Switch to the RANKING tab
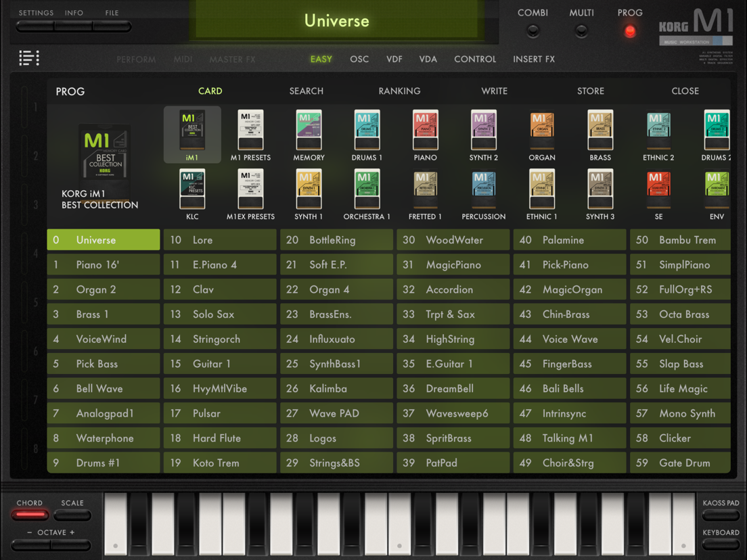This screenshot has height=560, width=747. (x=399, y=91)
